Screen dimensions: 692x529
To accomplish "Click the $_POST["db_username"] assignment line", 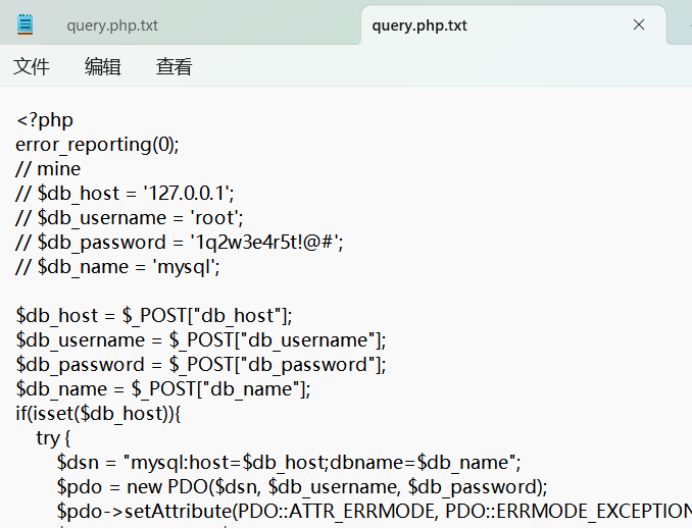I will click(200, 340).
